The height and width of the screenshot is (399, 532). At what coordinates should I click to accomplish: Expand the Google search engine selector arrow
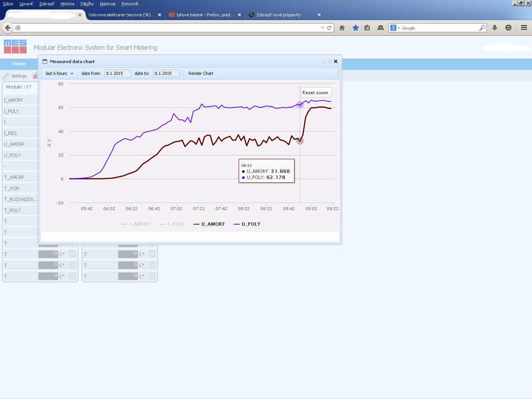pos(398,28)
